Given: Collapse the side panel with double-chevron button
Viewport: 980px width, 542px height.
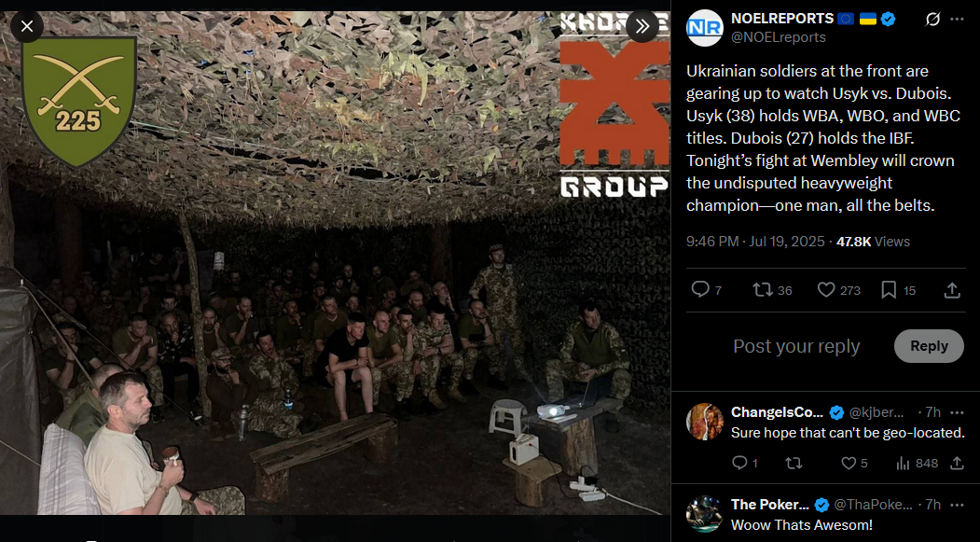Looking at the screenshot, I should point(642,26).
